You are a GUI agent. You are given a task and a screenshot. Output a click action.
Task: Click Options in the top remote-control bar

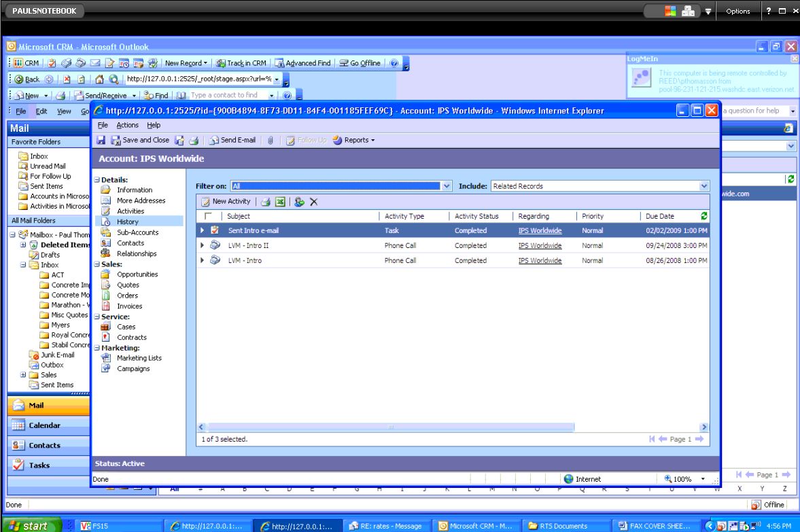pos(737,12)
